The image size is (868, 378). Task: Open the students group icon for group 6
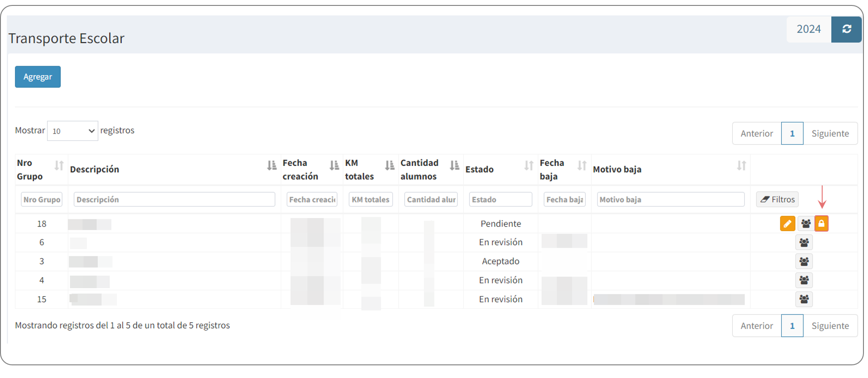tap(804, 243)
